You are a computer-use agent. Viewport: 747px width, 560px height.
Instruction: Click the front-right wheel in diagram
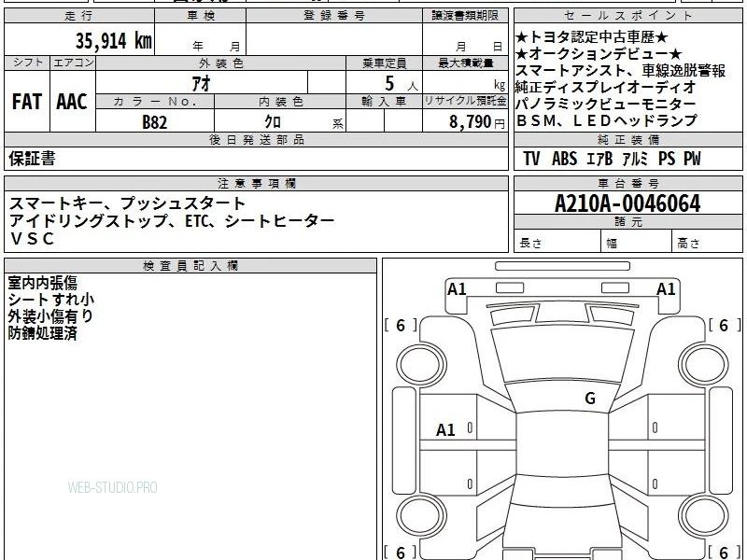click(704, 365)
